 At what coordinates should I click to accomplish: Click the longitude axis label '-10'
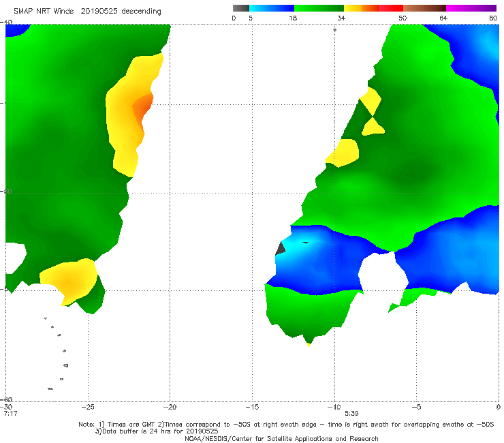pyautogui.click(x=334, y=407)
